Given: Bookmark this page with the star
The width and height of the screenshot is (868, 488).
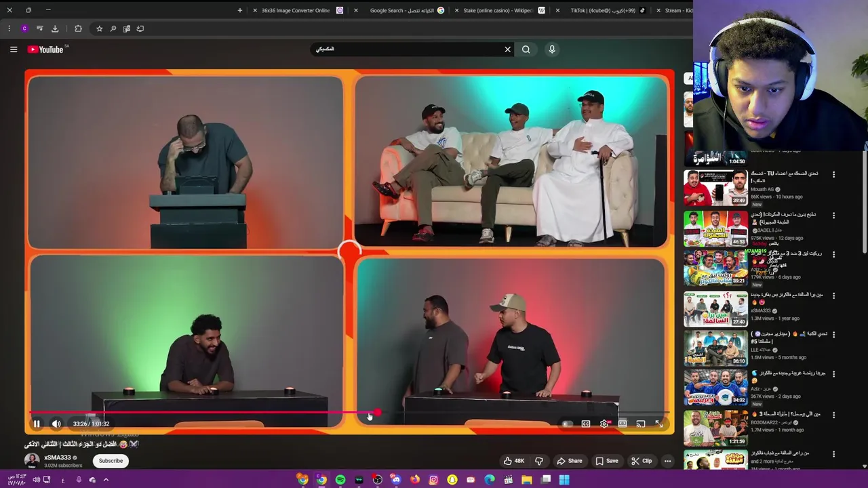Looking at the screenshot, I should click(x=99, y=28).
